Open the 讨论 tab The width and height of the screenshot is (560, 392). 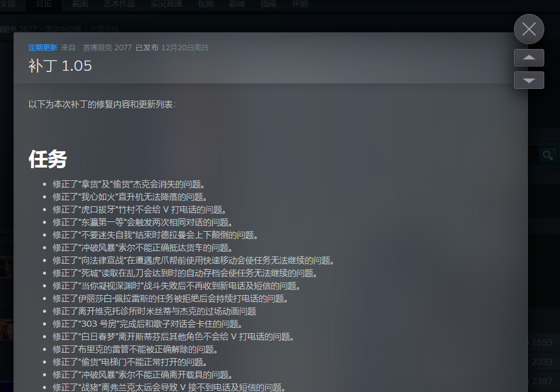pyautogui.click(x=44, y=4)
